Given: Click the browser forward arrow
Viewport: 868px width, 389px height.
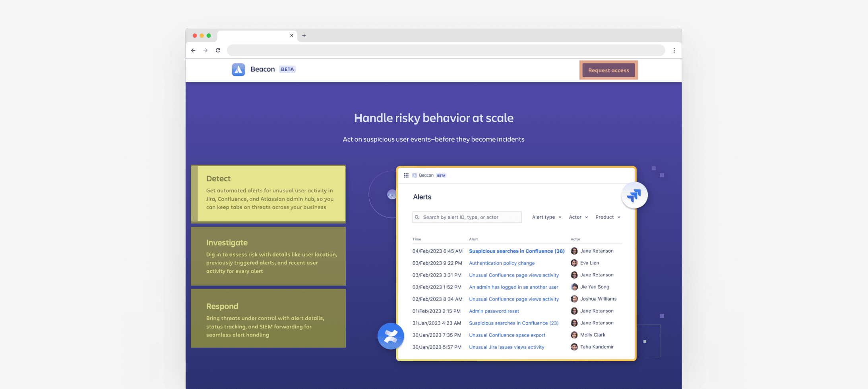Looking at the screenshot, I should tap(205, 50).
